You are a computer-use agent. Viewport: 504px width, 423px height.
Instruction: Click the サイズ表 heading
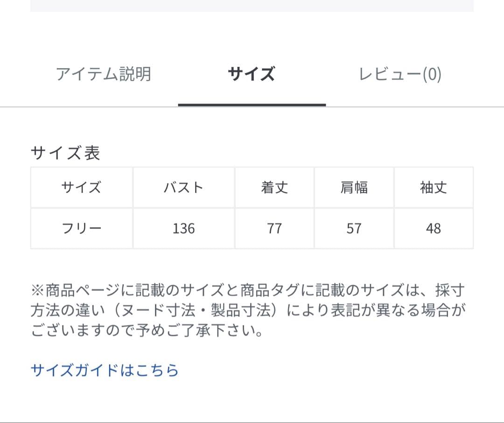66,152
